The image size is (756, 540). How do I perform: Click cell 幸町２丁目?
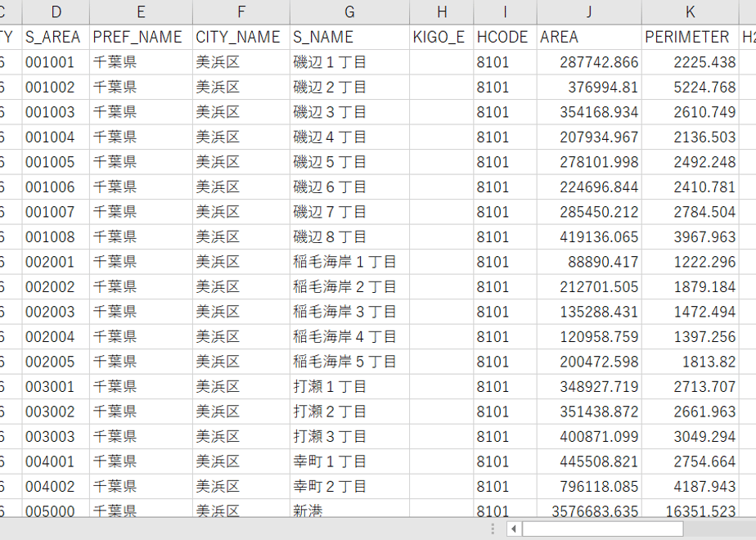point(349,487)
